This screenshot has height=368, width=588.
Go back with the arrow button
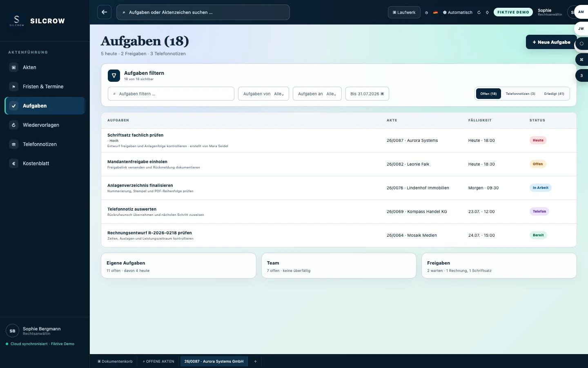point(104,12)
